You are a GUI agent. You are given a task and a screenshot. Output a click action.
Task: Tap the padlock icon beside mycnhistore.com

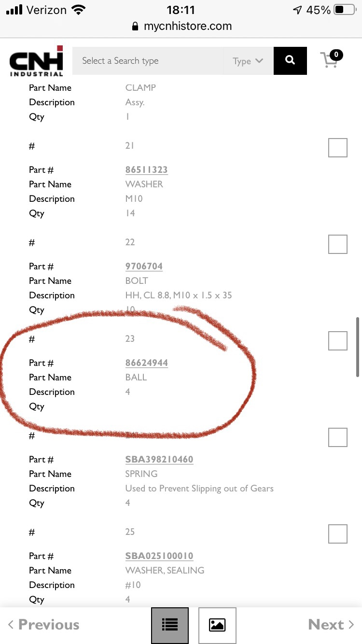click(135, 27)
